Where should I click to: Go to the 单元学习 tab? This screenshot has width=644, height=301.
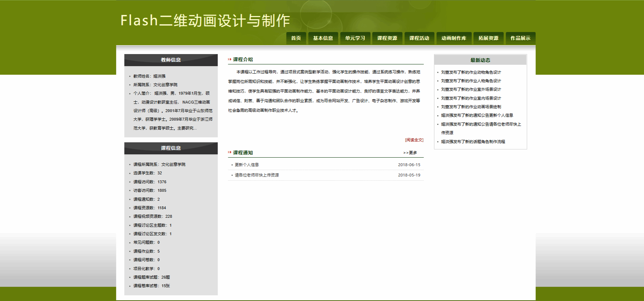tap(355, 38)
